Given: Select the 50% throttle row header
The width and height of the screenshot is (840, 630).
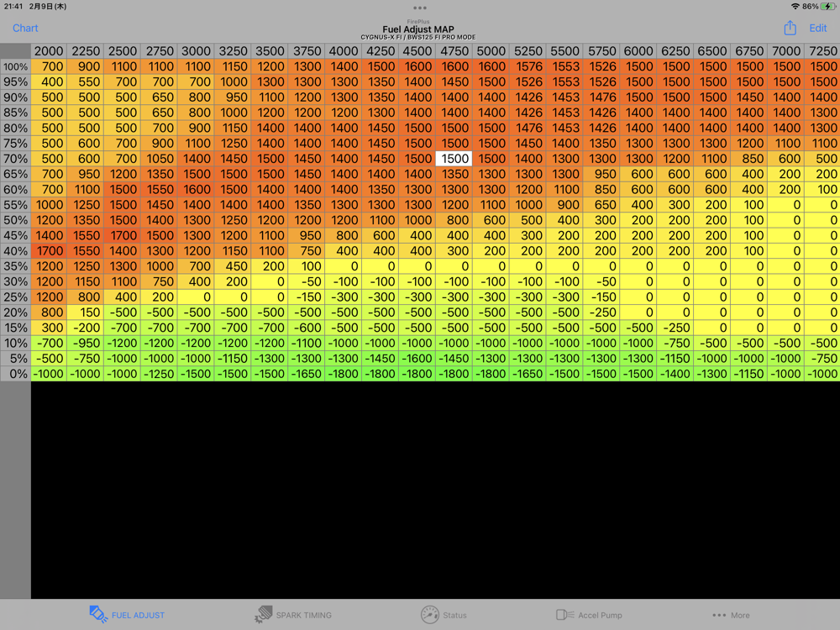Looking at the screenshot, I should pyautogui.click(x=15, y=220).
